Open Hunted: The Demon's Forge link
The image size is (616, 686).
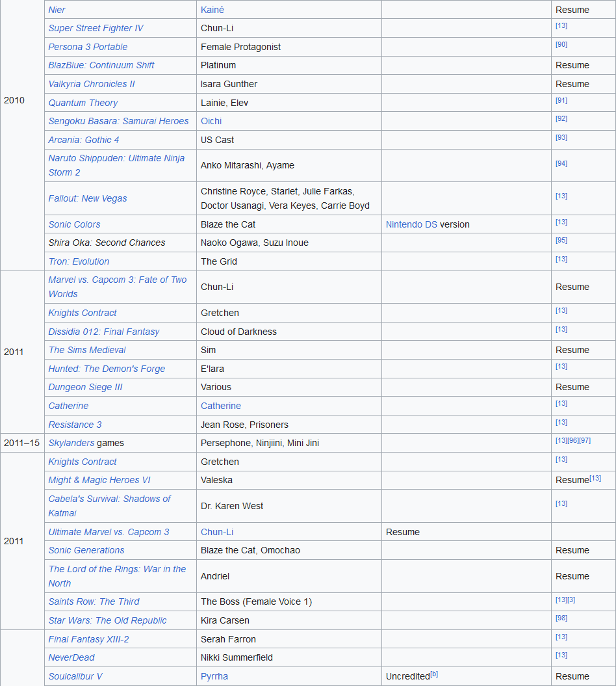coord(107,369)
